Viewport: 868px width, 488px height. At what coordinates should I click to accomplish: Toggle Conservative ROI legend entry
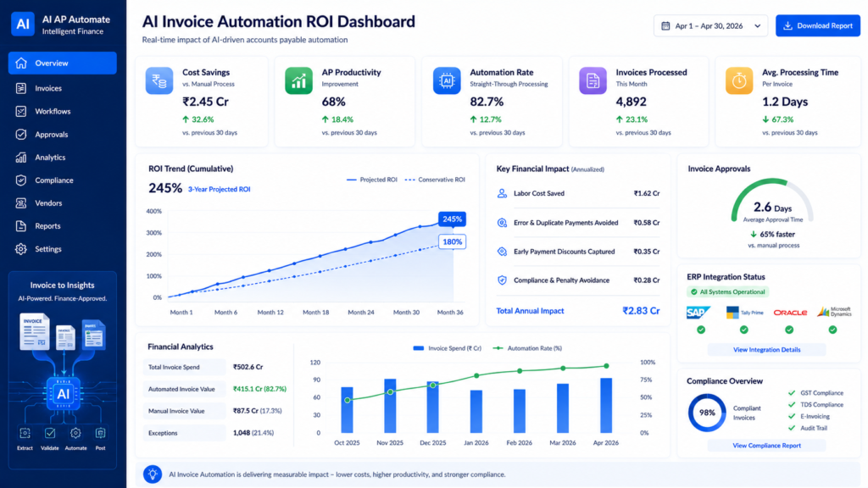tap(435, 180)
